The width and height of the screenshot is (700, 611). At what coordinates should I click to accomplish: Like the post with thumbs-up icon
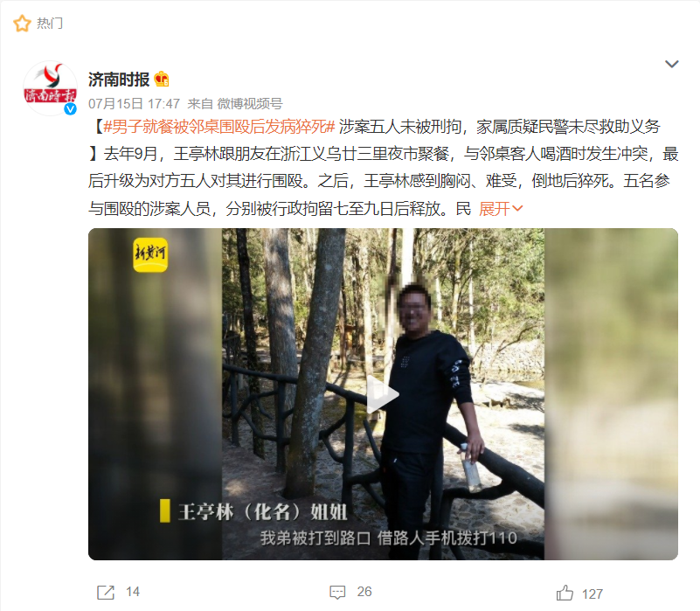pos(565,593)
